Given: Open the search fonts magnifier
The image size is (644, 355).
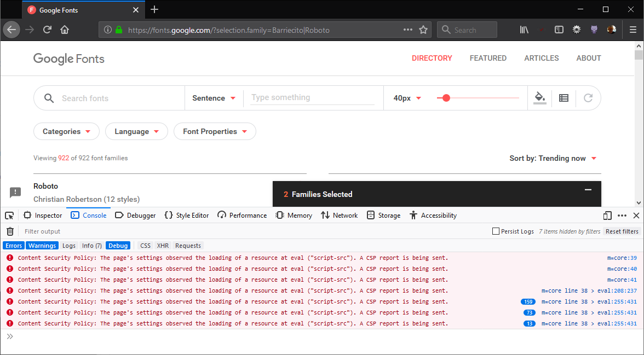Looking at the screenshot, I should tap(49, 97).
